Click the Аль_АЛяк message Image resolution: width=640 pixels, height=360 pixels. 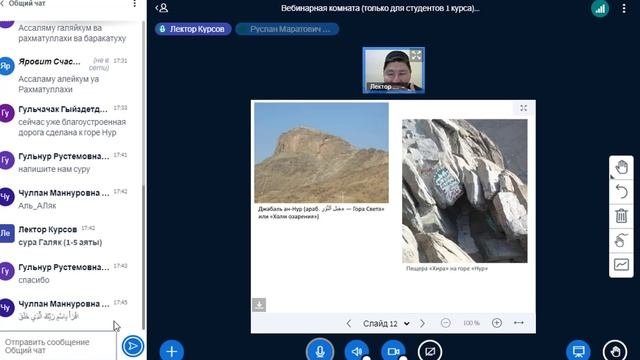37,206
